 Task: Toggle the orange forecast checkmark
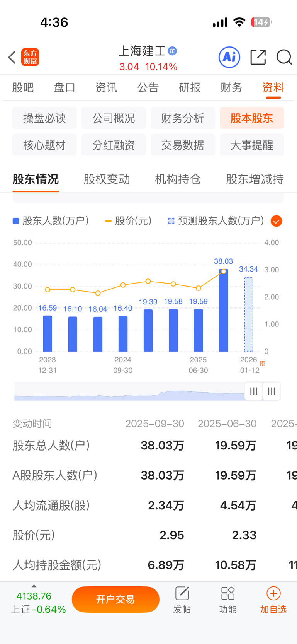click(277, 221)
